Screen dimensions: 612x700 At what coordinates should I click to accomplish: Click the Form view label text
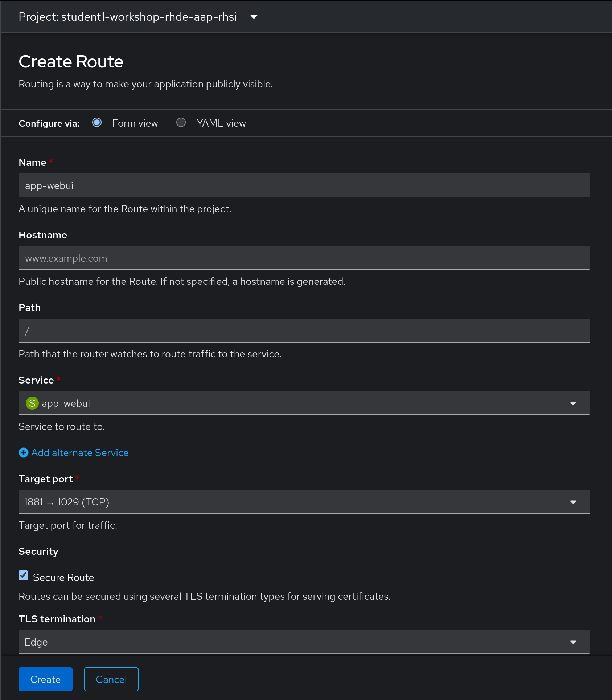click(x=135, y=123)
